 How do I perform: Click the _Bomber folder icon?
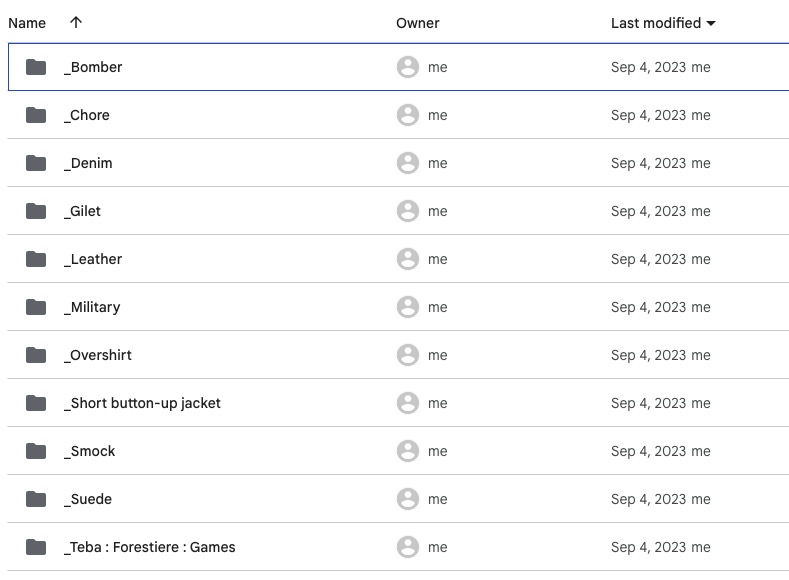36,67
